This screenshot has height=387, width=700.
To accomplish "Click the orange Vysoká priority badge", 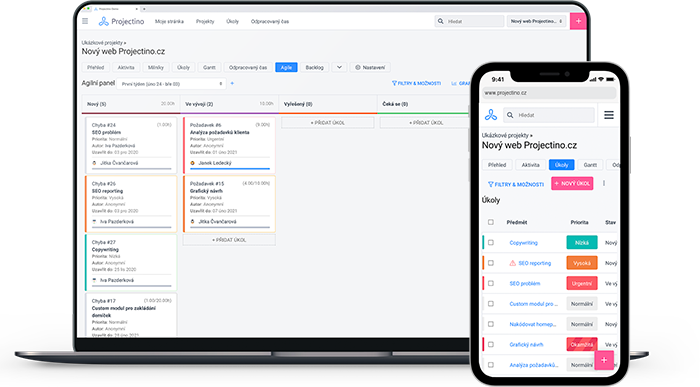I will pyautogui.click(x=582, y=263).
